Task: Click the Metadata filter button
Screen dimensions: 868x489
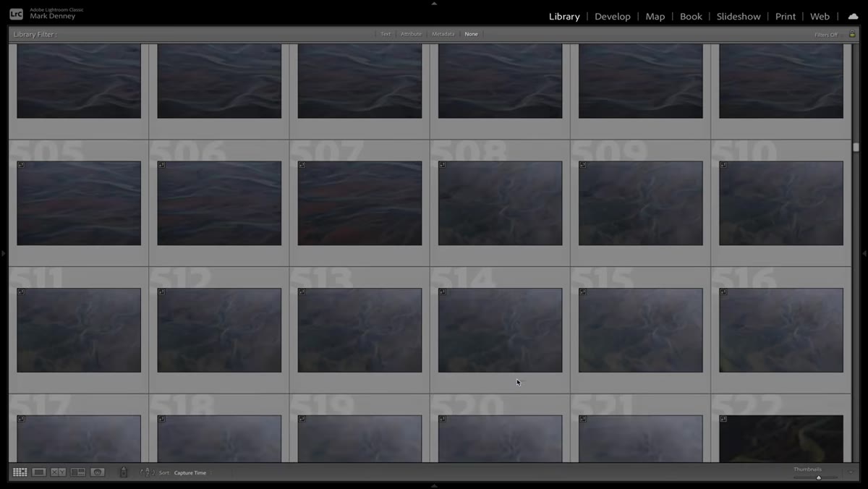Action: (x=443, y=34)
